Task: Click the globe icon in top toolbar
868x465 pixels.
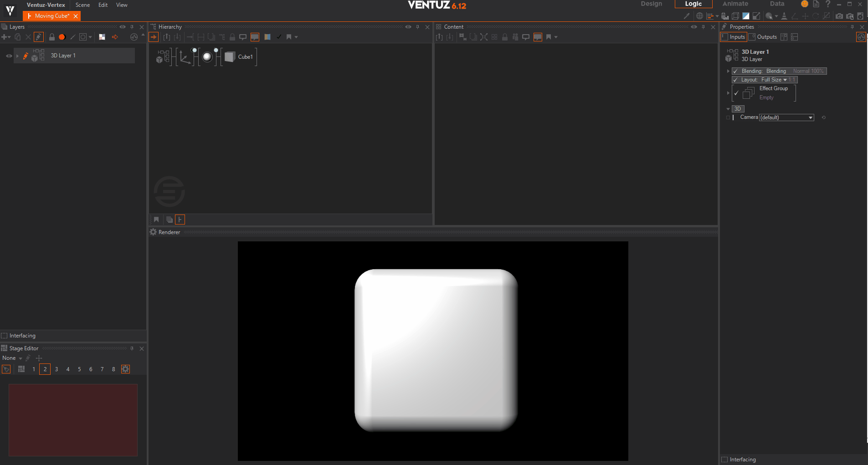Action: click(x=699, y=16)
